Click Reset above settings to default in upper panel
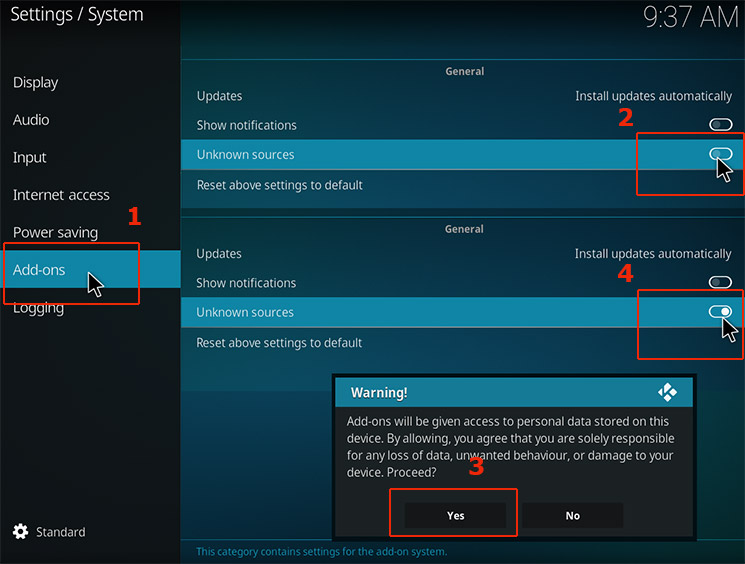Image resolution: width=745 pixels, height=564 pixels. [x=279, y=185]
